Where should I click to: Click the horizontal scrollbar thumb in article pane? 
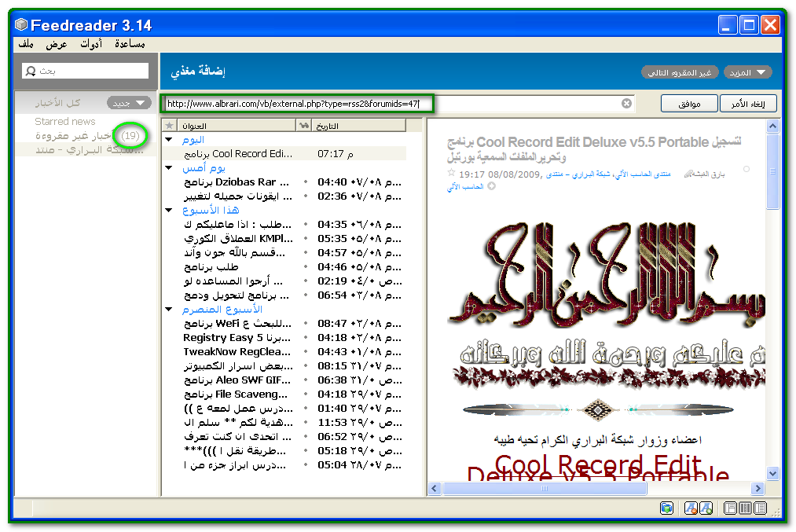point(545,488)
